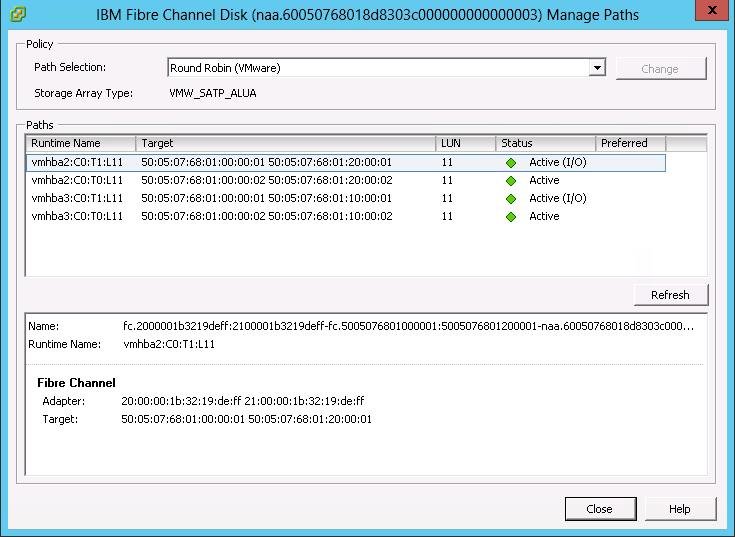
Task: Click Active status of vmhba3:C0:T0:L11
Action: coord(544,216)
